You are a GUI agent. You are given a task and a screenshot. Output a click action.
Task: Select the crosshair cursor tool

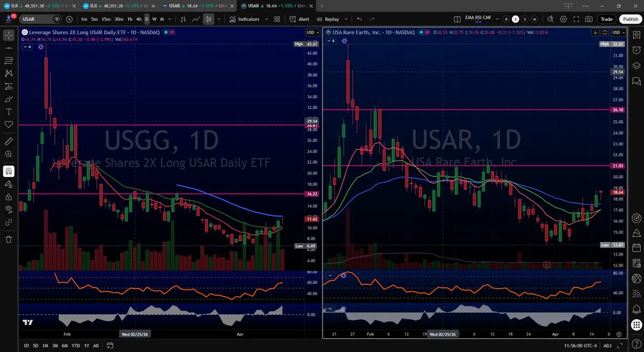(x=9, y=35)
